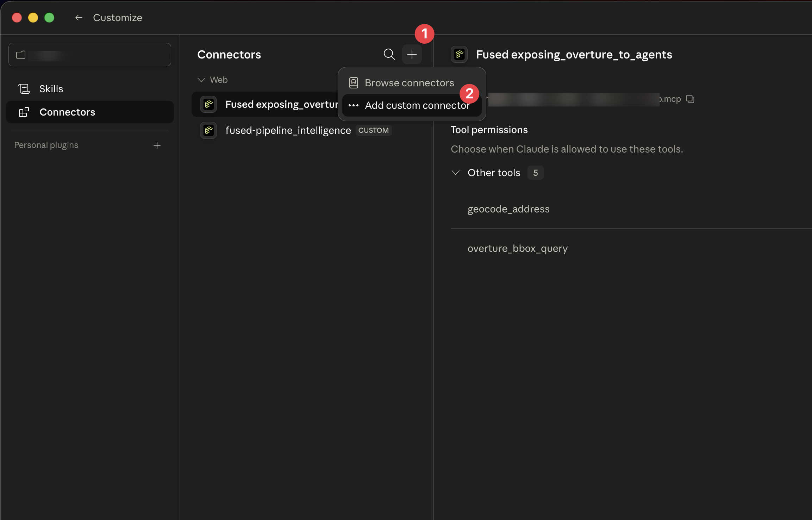This screenshot has width=812, height=520.
Task: Choose Add custom connector option
Action: (412, 105)
